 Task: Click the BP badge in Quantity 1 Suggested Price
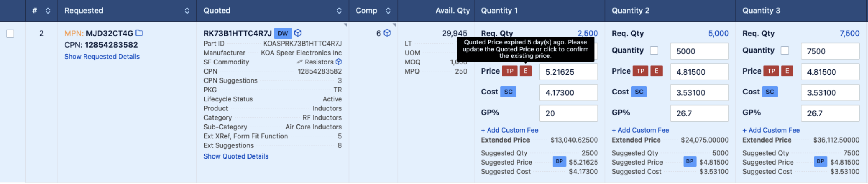[559, 161]
